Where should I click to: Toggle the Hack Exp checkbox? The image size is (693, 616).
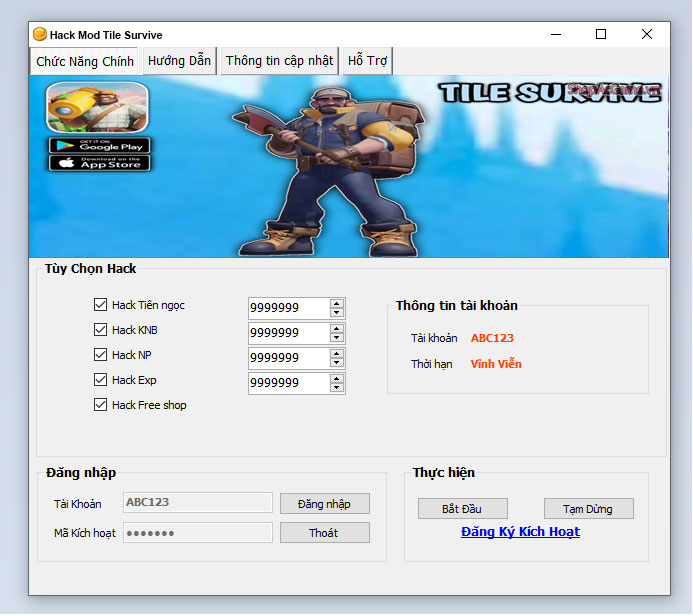click(x=100, y=380)
